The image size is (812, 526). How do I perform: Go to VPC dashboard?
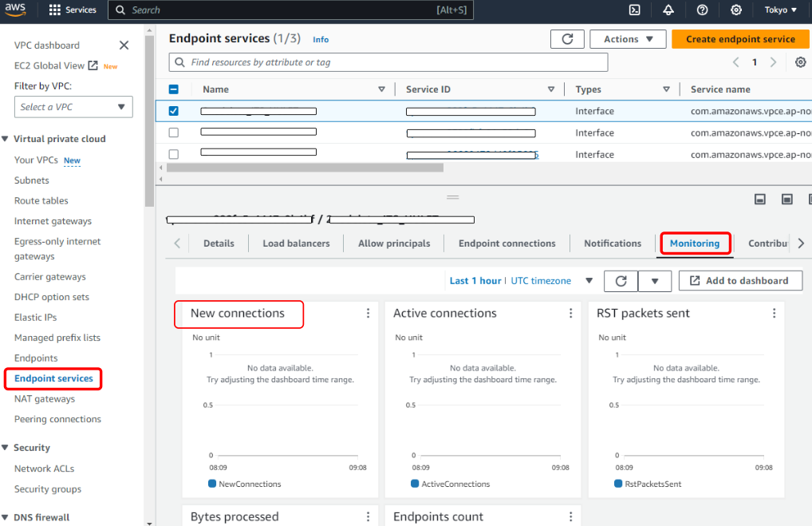(x=46, y=45)
